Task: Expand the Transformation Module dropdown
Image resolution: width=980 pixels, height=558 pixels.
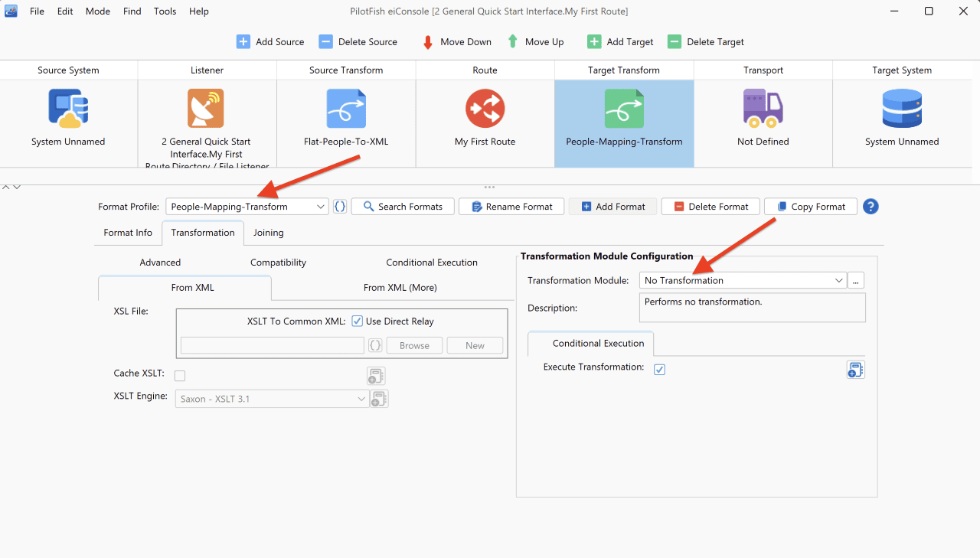Action: coord(743,280)
